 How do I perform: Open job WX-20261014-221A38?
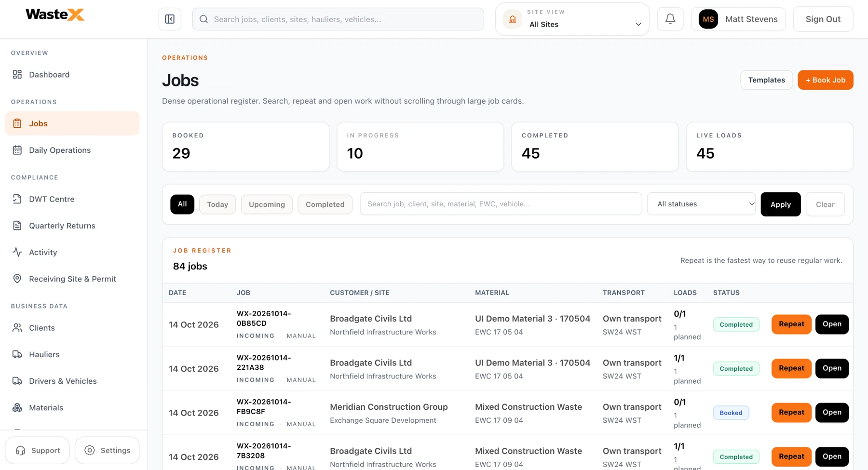832,368
